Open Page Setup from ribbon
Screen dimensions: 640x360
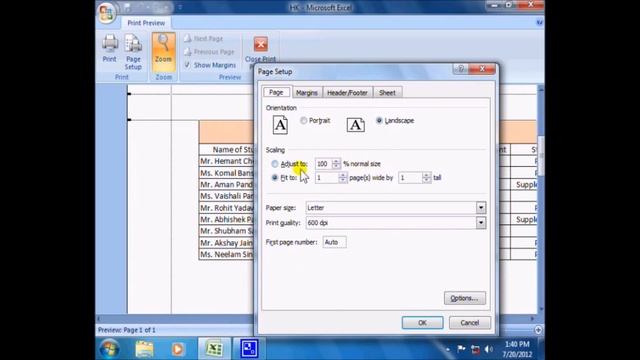click(133, 51)
